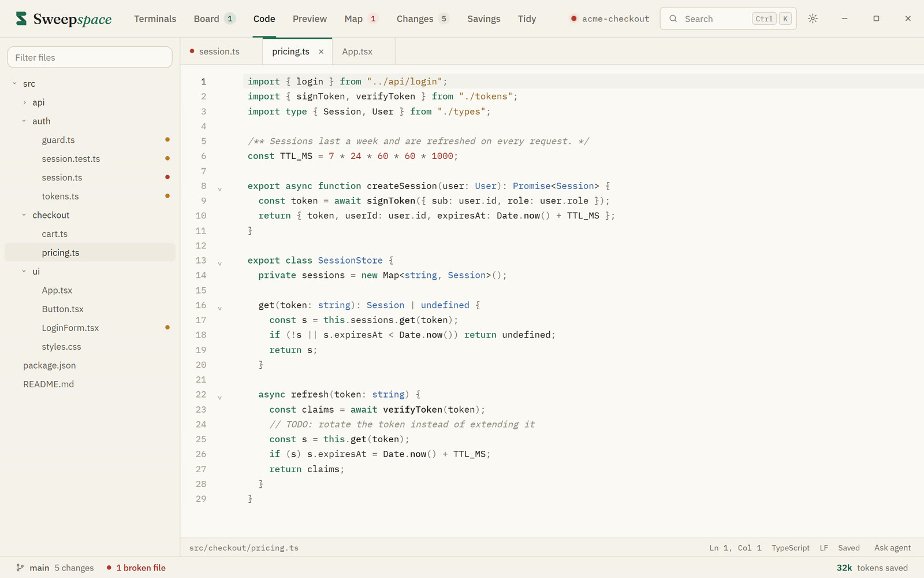Click the main branch name
The image size is (924, 578).
(x=39, y=568)
